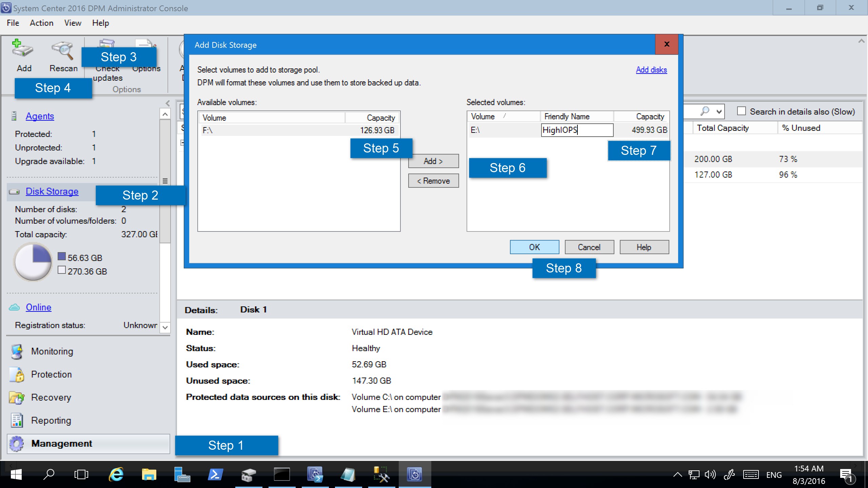Select the Disk Storage tree item
Viewport: 868px width, 488px height.
52,191
